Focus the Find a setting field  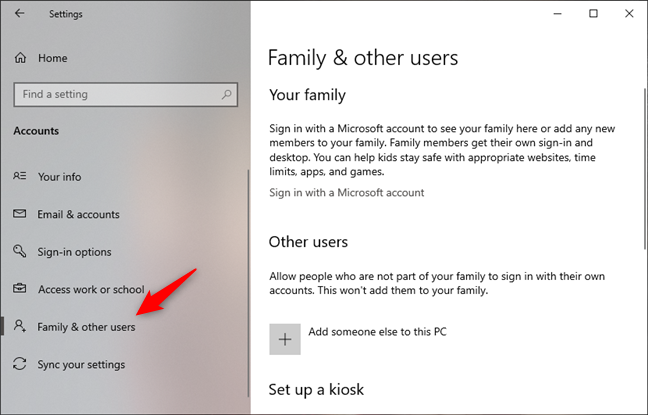126,95
